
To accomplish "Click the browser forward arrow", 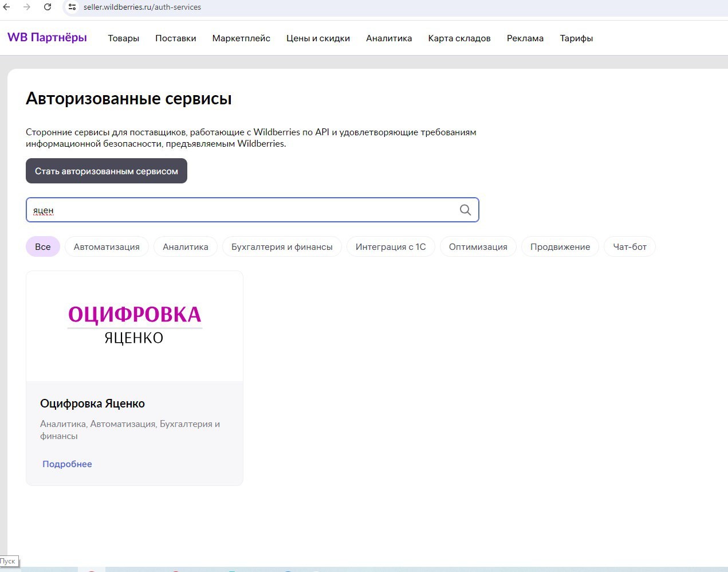I will (27, 7).
